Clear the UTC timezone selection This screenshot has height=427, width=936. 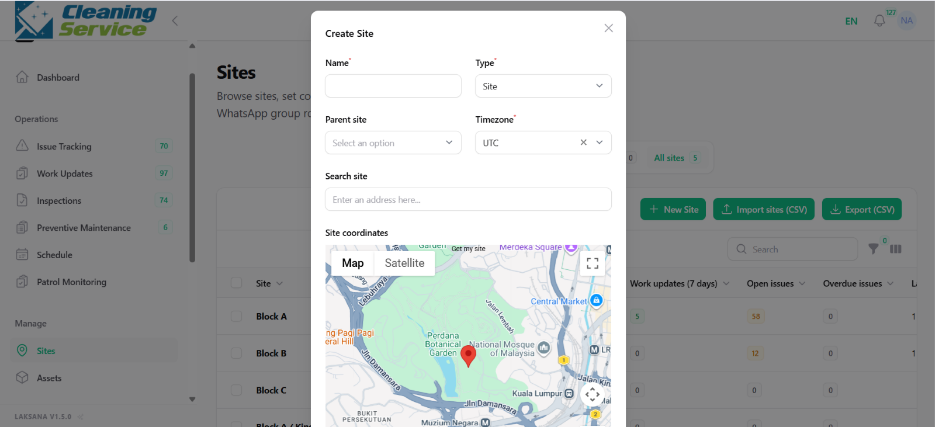584,143
